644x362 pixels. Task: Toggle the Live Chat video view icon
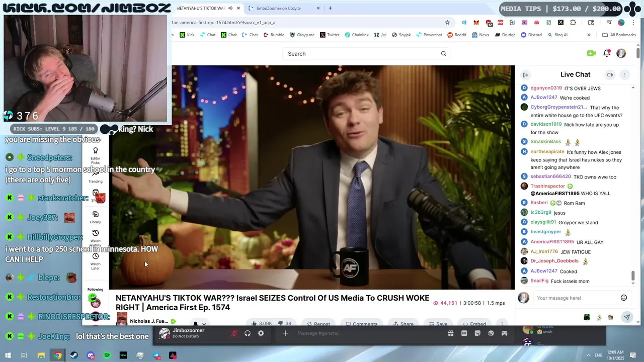tap(610, 75)
